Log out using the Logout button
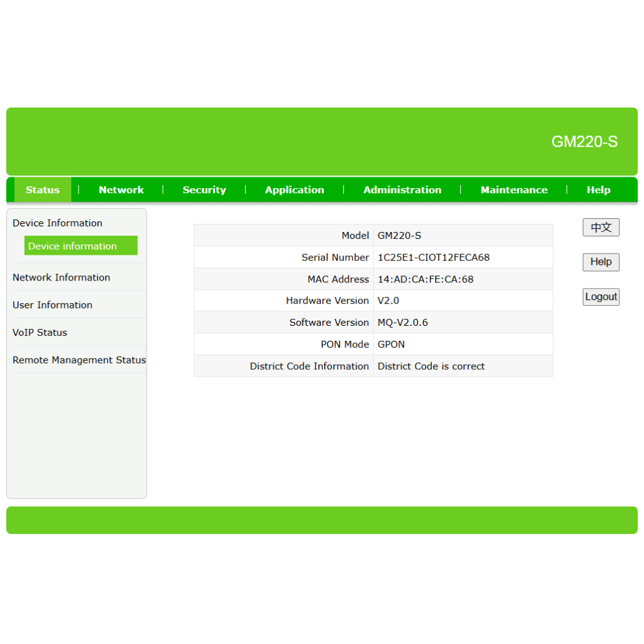The image size is (644, 644). pos(601,297)
